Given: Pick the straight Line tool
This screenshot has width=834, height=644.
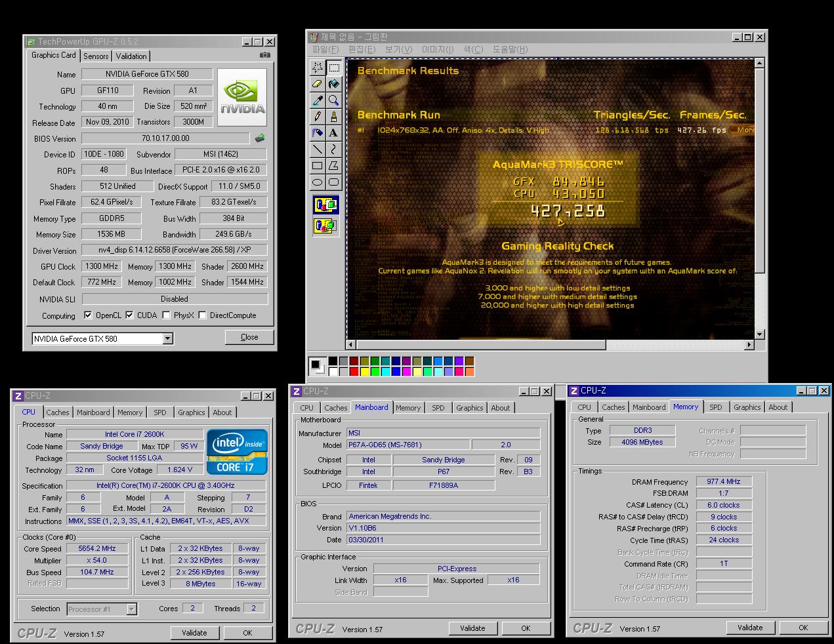Looking at the screenshot, I should [318, 150].
